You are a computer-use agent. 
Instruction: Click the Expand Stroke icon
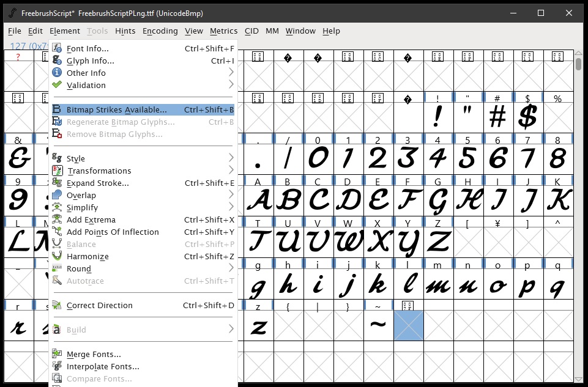pos(57,183)
